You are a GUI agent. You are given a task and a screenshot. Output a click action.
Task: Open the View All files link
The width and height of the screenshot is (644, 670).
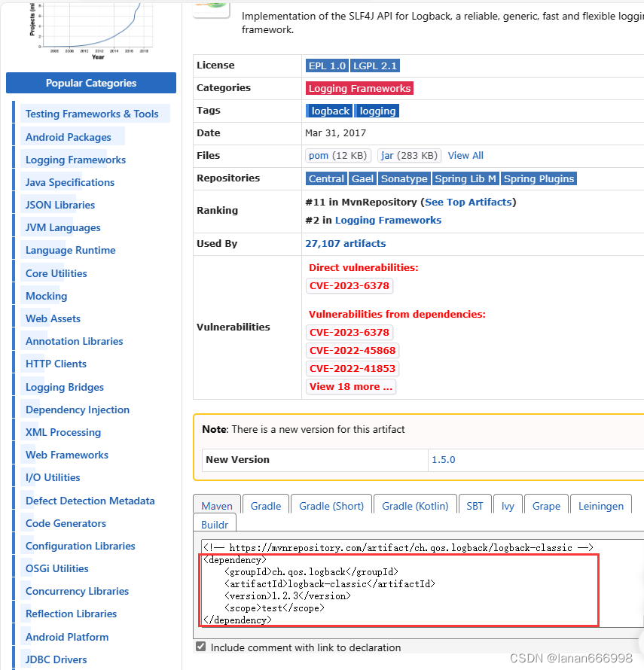click(465, 156)
